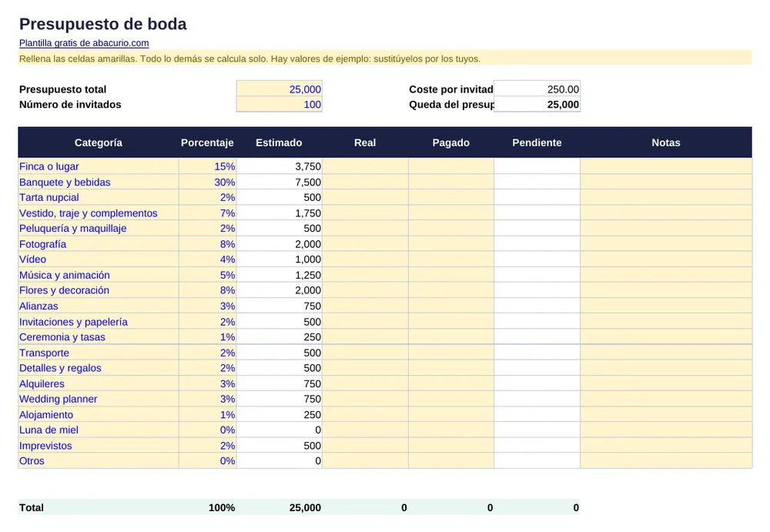The height and width of the screenshot is (532, 770).
Task: Click the 30% percentage for Banquete y bebidas
Action: point(207,182)
